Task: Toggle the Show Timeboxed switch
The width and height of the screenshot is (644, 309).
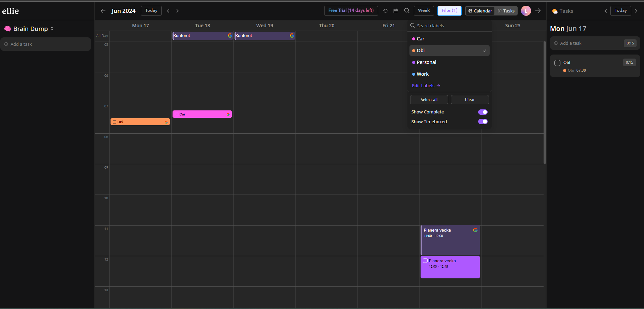Action: click(x=483, y=122)
